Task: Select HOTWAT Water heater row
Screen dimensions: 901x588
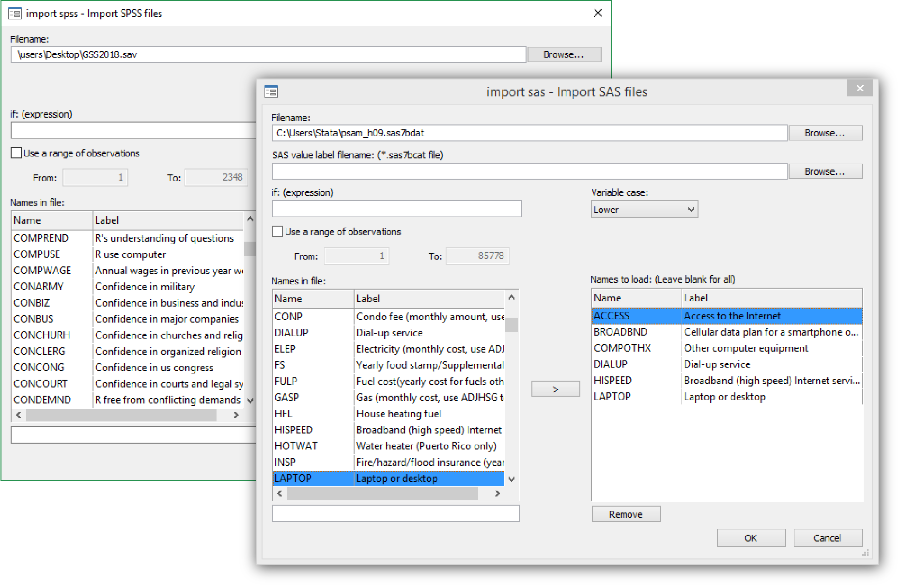Action: [x=388, y=446]
